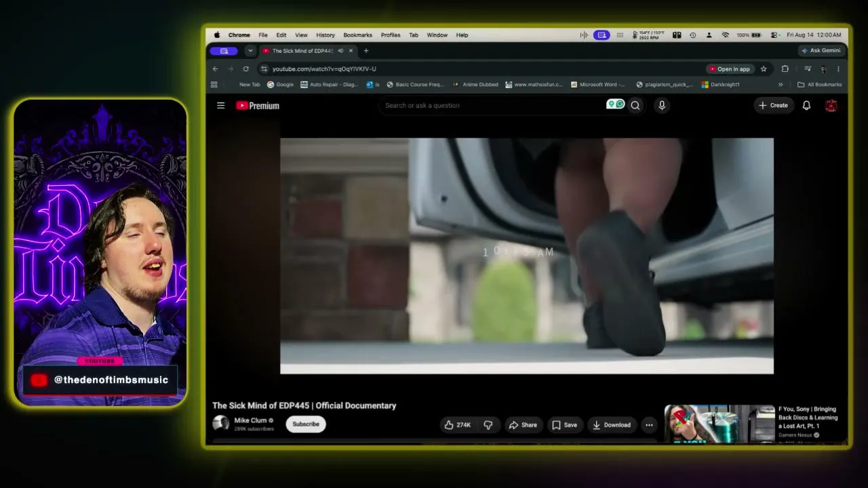Open Mike Clum channel name link
The height and width of the screenshot is (488, 868).
pyautogui.click(x=250, y=420)
